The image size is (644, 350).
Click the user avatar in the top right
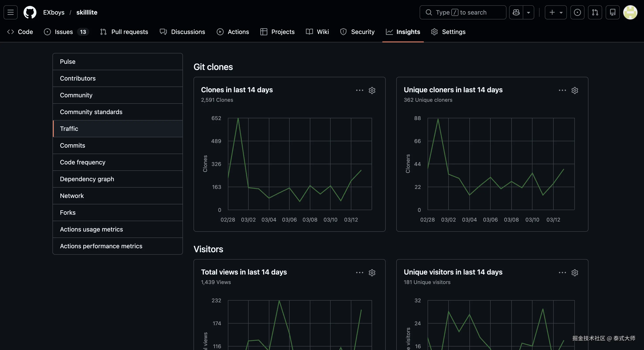coord(630,12)
